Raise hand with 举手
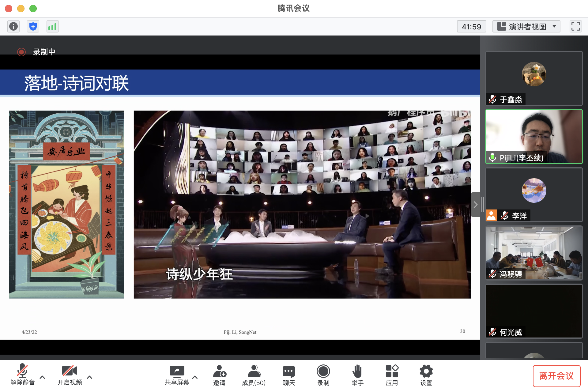The width and height of the screenshot is (588, 392). click(x=357, y=375)
